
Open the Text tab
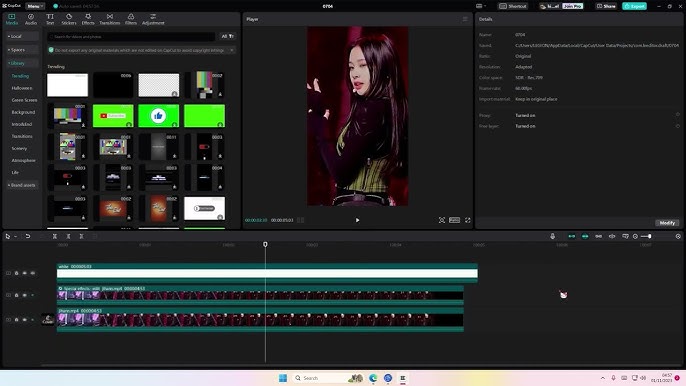(x=50, y=19)
